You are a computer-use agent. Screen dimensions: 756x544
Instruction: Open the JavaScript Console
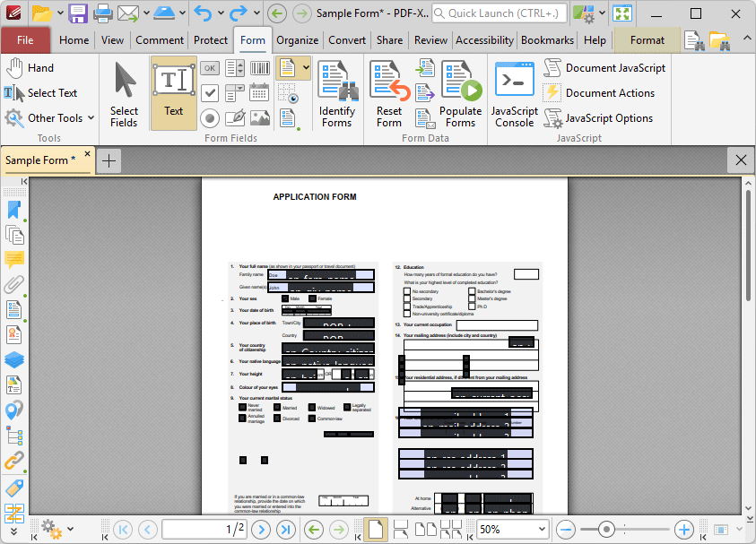click(515, 95)
